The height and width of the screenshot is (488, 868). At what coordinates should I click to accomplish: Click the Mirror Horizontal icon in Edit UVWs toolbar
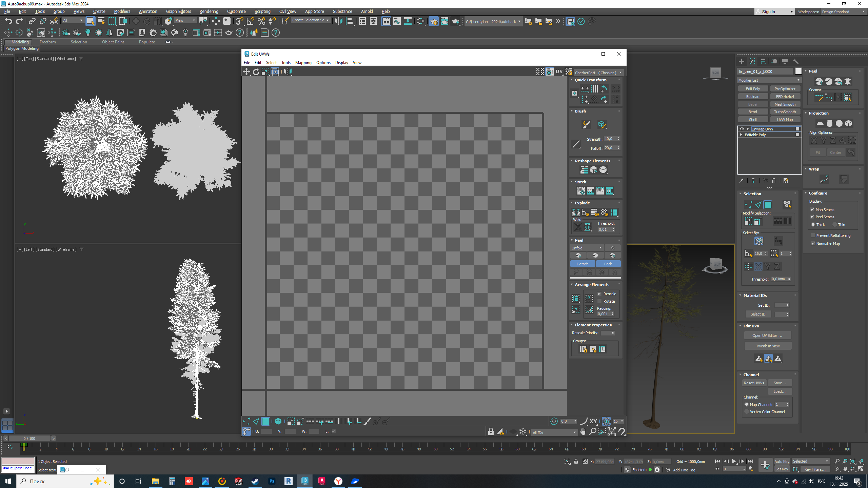tap(288, 72)
